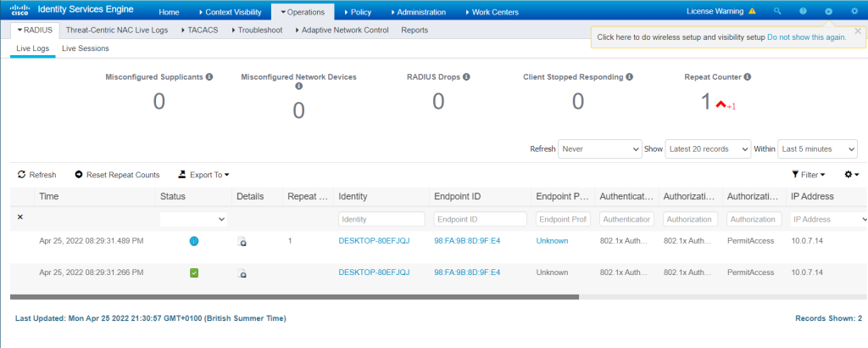Open details icon for 08:29:31.489 PM row
Viewport: 868px width, 348px height.
pyautogui.click(x=242, y=242)
